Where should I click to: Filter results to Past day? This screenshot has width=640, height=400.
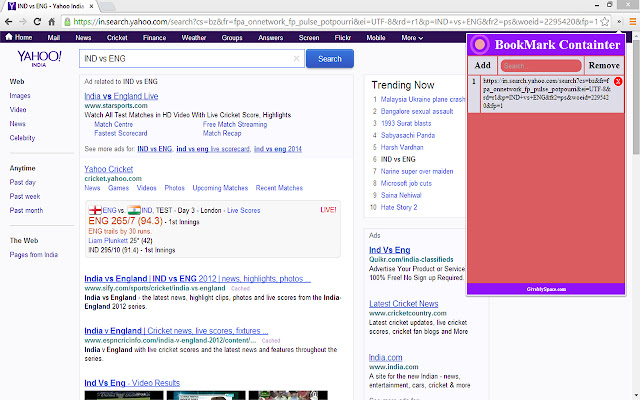click(x=23, y=182)
